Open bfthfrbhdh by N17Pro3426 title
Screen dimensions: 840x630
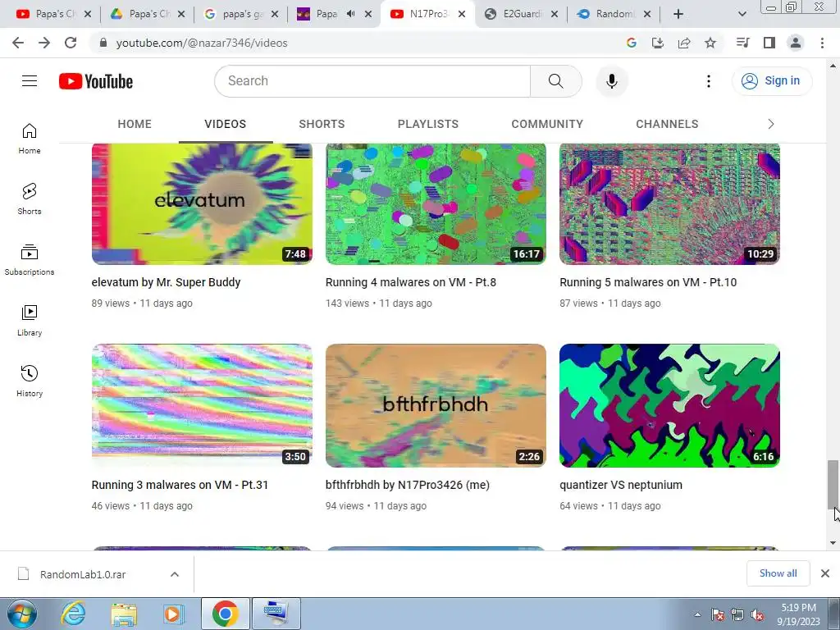pos(408,485)
